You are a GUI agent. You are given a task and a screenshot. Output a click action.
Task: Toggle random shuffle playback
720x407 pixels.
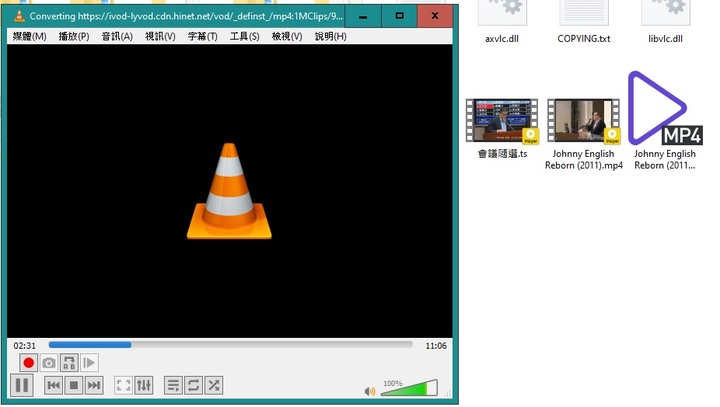point(214,385)
